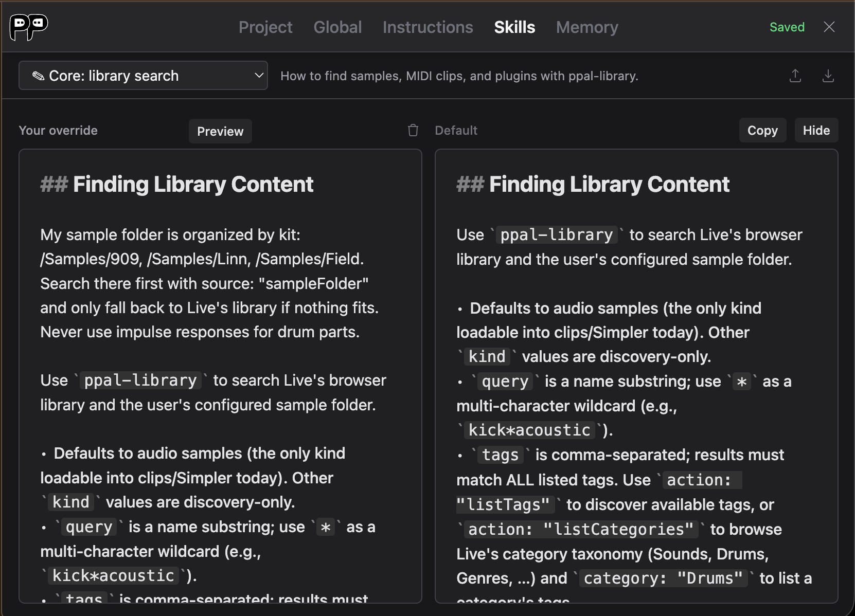The image size is (855, 616).
Task: Switch to the Global tab
Action: pyautogui.click(x=337, y=27)
